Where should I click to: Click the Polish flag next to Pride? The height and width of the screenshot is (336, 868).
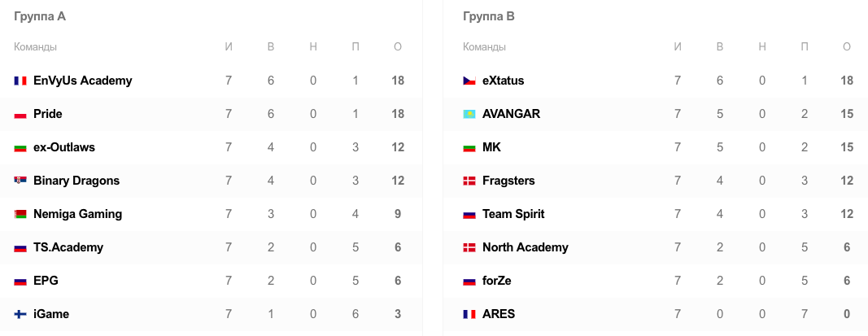[x=20, y=115]
